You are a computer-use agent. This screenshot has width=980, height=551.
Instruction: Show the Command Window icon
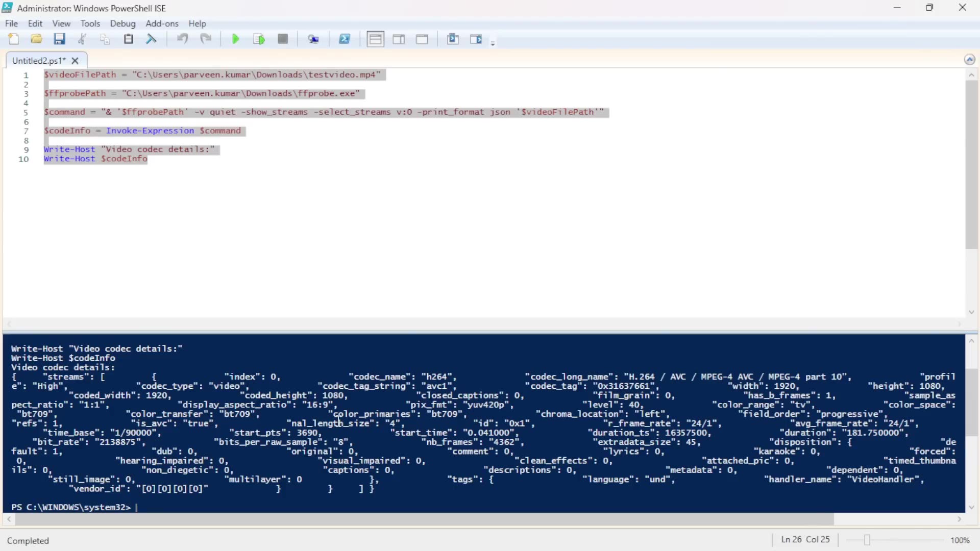coord(453,39)
